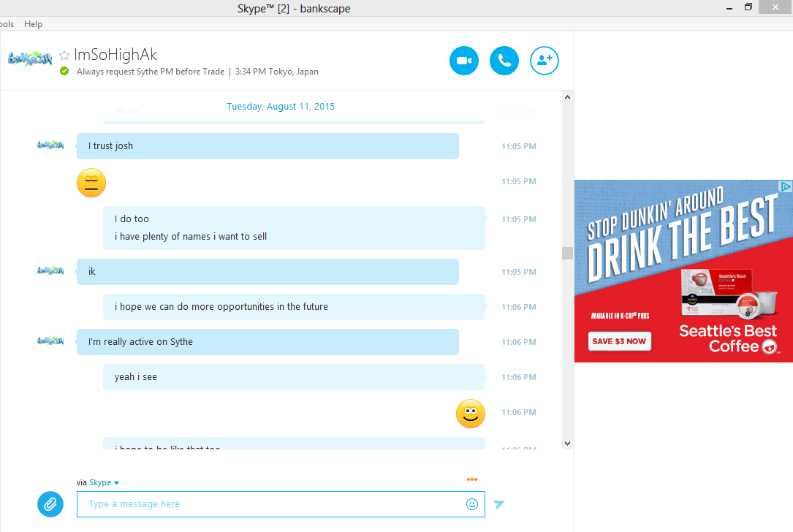Image resolution: width=793 pixels, height=532 pixels.
Task: Click the Save $3 Now ad button
Action: pos(619,341)
